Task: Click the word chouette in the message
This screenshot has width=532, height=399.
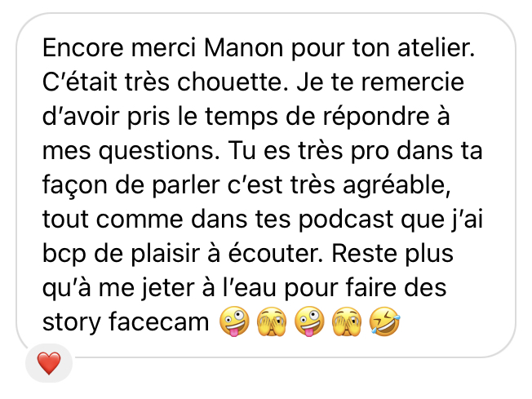Action: click(x=233, y=82)
